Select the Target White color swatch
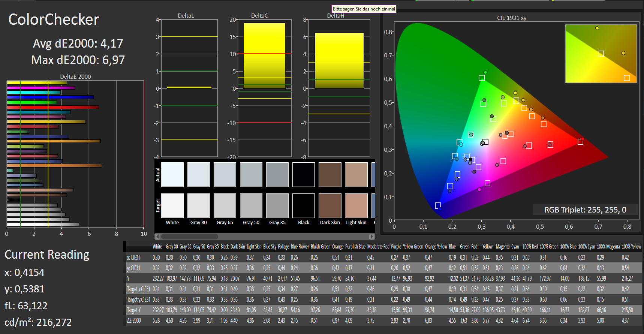 coord(172,206)
